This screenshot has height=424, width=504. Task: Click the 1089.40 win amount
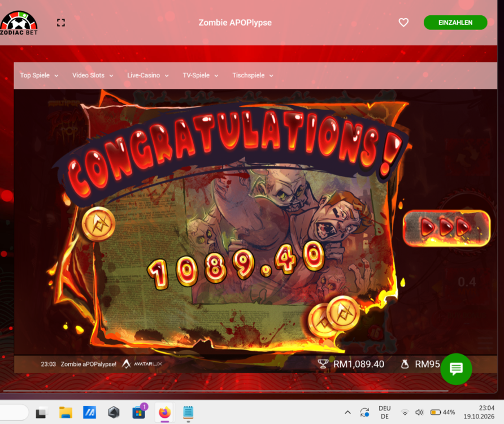pos(236,266)
